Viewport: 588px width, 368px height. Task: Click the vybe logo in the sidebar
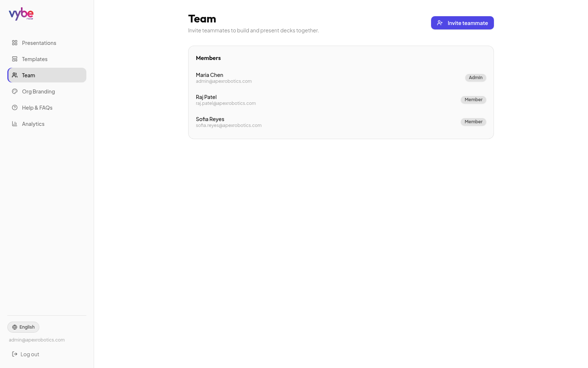[x=21, y=14]
